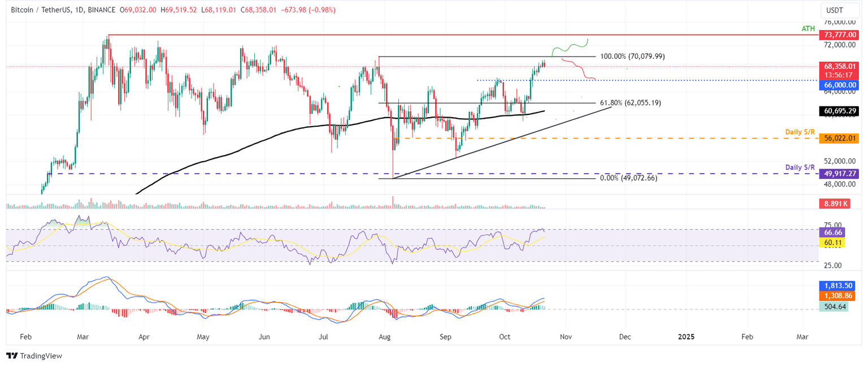Open the USDT currency selector
Image resolution: width=868 pixels, height=366 pixels.
839,10
